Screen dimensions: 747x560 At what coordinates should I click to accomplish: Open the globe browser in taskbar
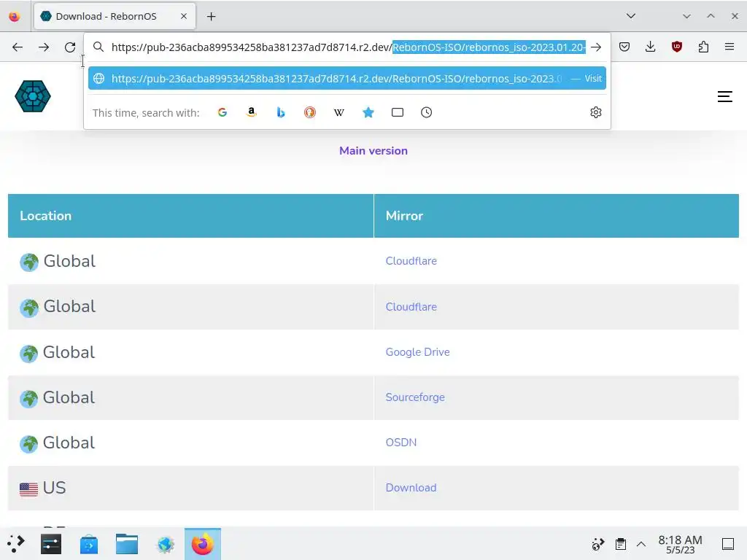tap(166, 544)
